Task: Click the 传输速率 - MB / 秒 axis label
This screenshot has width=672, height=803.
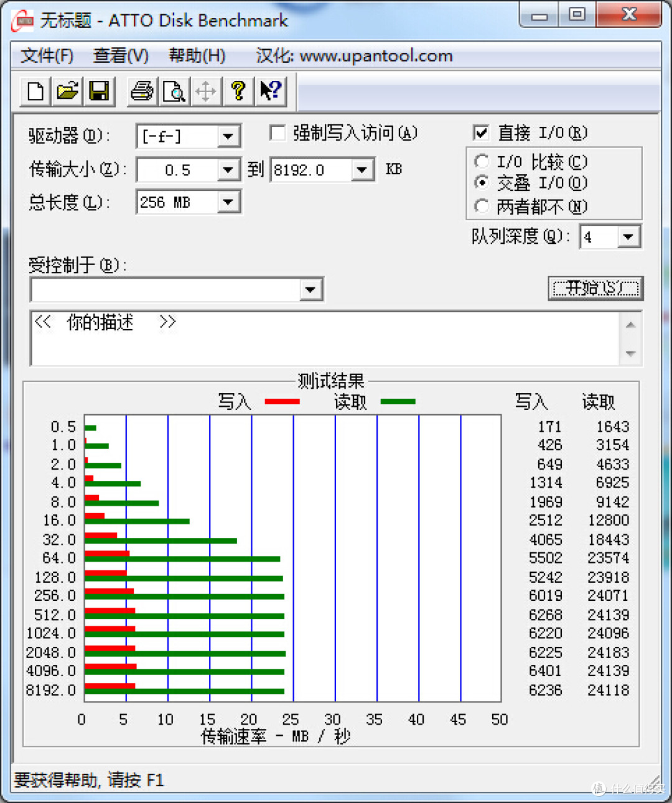Action: click(276, 736)
